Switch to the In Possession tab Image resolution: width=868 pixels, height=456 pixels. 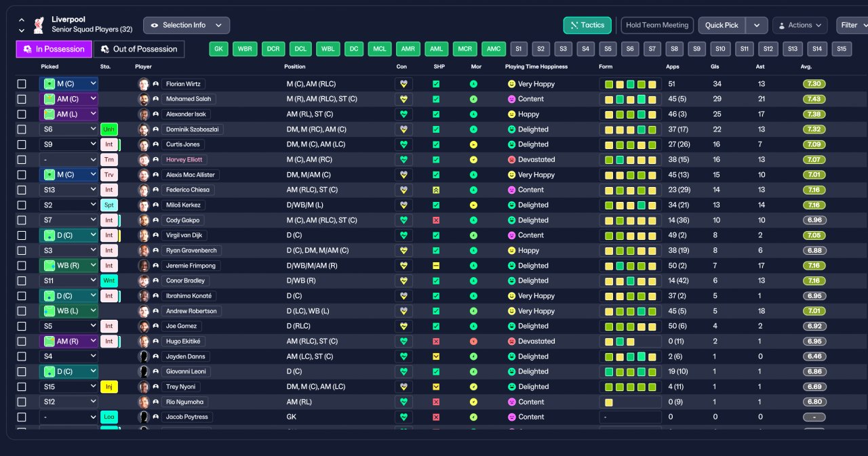[x=54, y=49]
